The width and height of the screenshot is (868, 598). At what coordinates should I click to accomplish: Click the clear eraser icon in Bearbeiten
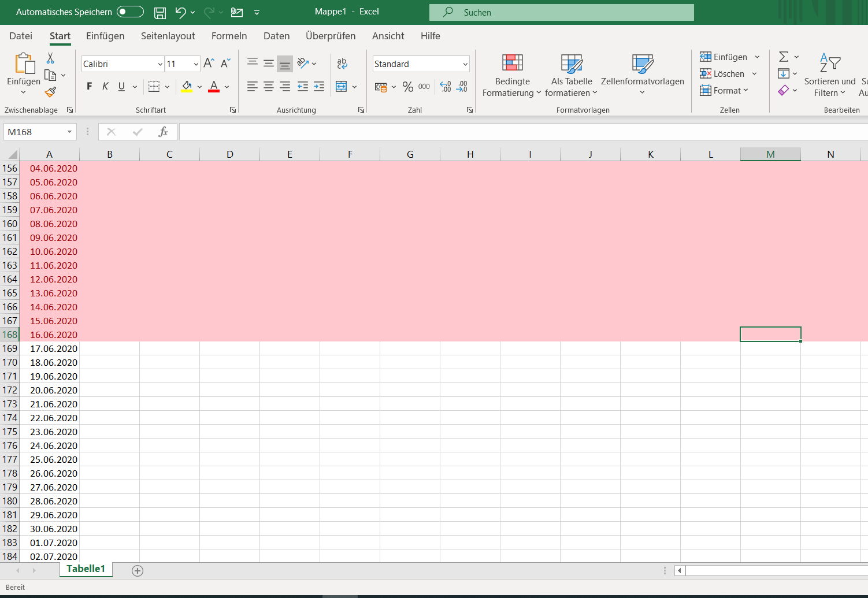(x=784, y=90)
